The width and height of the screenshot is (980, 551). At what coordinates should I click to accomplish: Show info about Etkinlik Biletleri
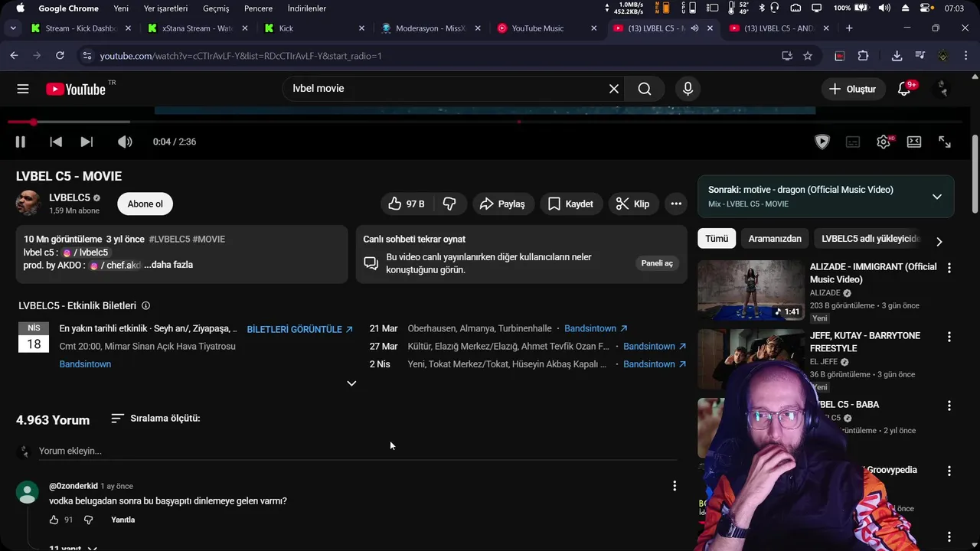[x=145, y=305]
